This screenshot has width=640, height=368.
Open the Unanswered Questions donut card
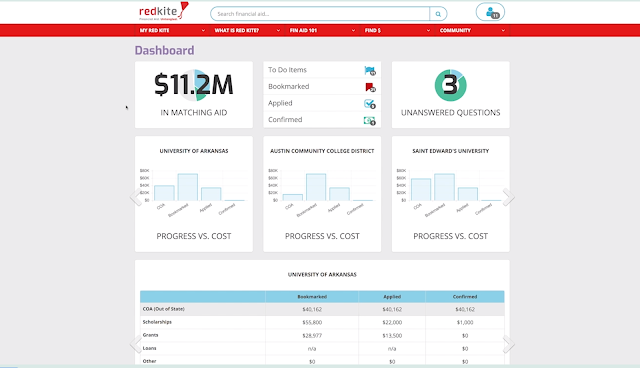point(451,95)
